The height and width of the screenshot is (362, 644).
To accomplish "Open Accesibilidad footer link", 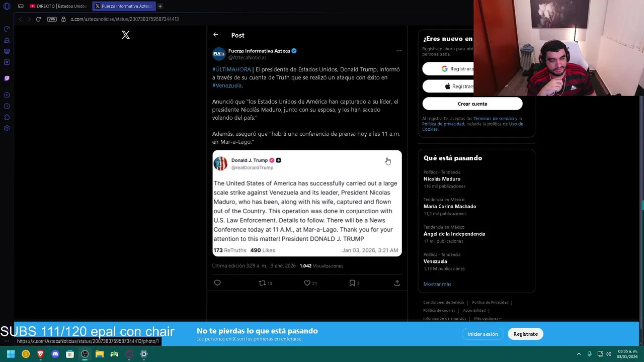I will click(474, 310).
